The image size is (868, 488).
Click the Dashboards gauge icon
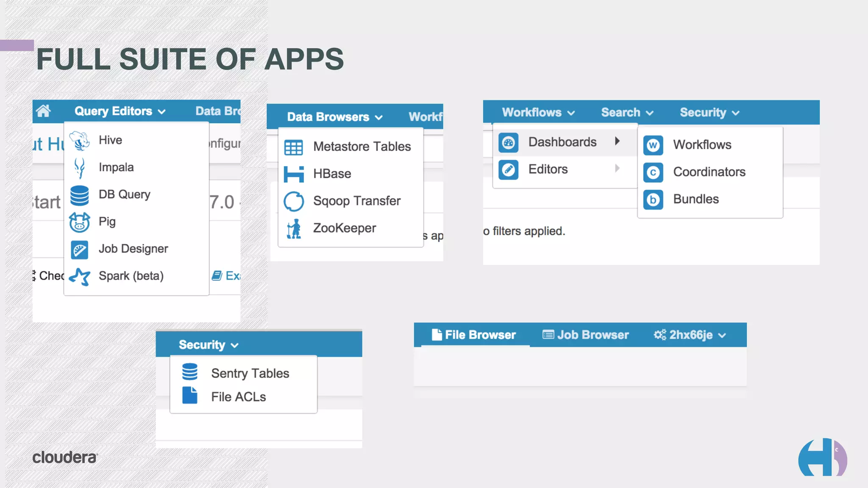pyautogui.click(x=508, y=143)
